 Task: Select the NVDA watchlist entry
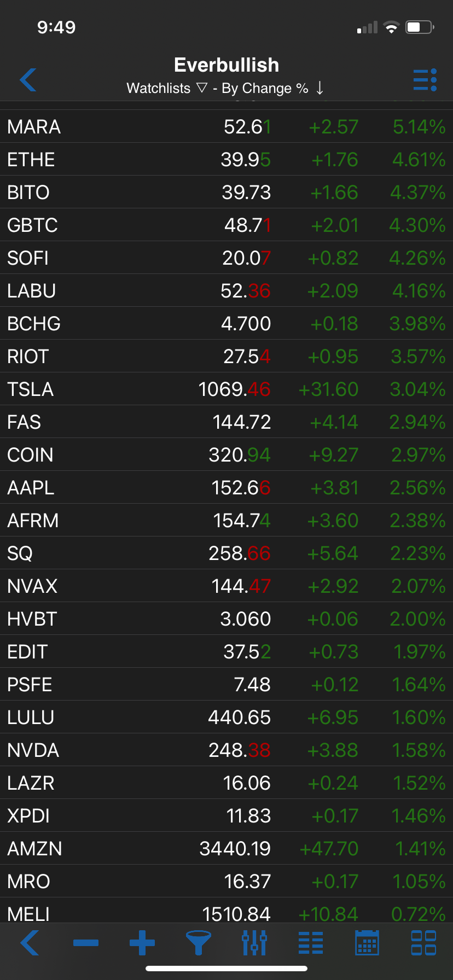[226, 750]
